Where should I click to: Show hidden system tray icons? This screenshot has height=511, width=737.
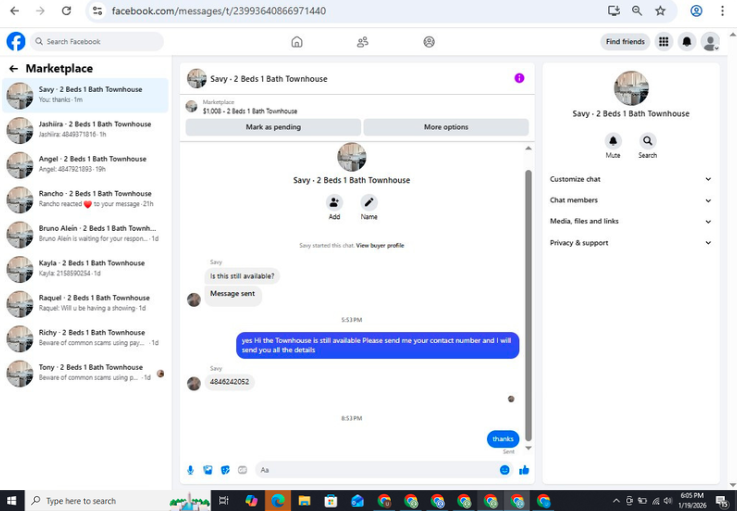616,501
